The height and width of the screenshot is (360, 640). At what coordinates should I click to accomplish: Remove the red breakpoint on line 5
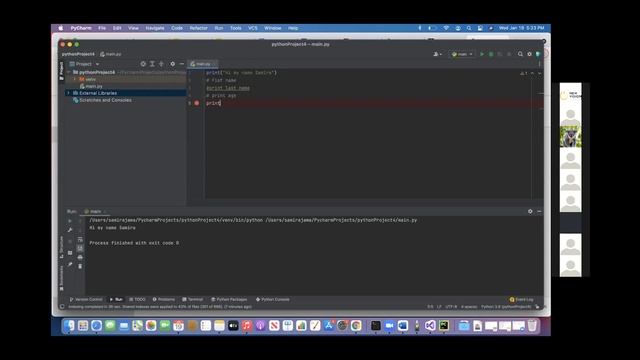197,103
